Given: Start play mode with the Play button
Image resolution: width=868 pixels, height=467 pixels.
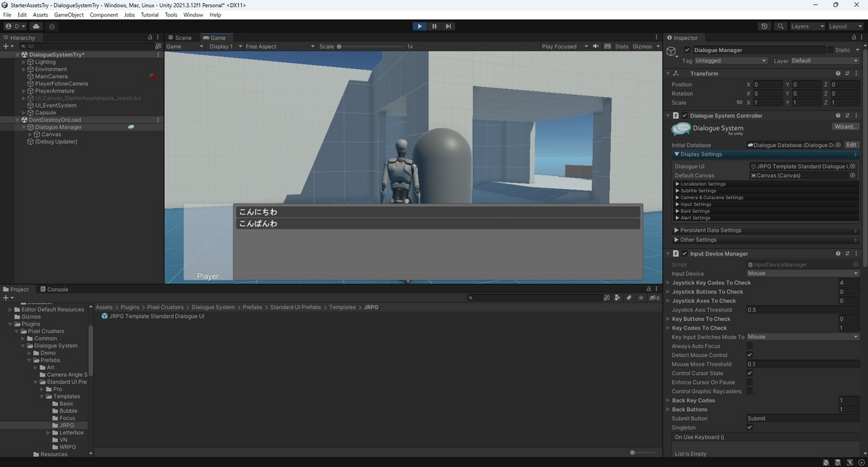Looking at the screenshot, I should (420, 26).
